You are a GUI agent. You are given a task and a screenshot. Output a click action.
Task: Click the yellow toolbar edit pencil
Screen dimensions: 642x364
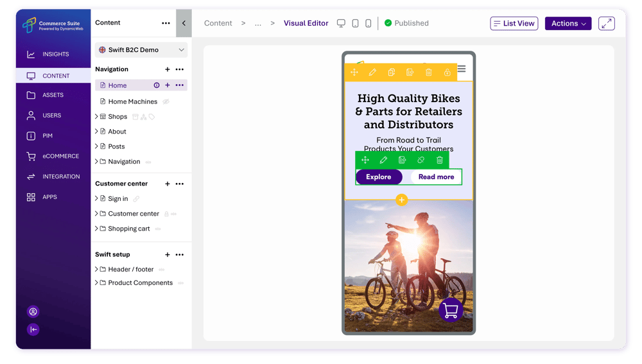pyautogui.click(x=372, y=73)
